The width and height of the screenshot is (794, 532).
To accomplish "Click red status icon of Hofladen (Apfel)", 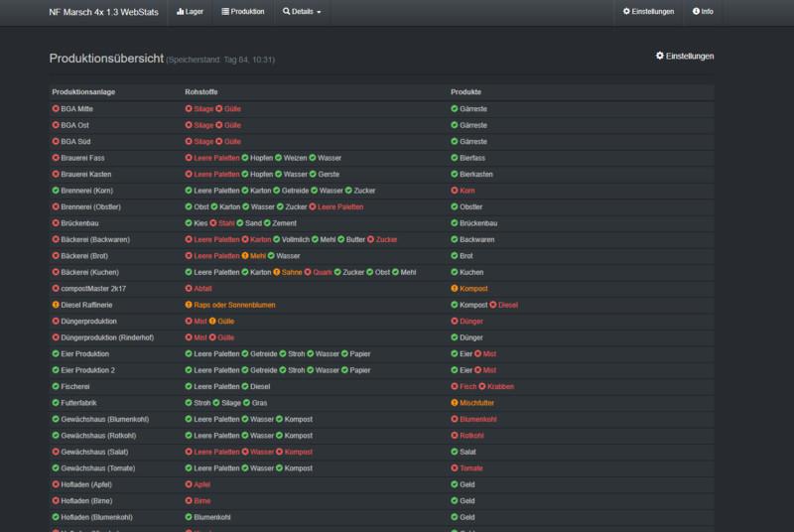I will pos(56,484).
